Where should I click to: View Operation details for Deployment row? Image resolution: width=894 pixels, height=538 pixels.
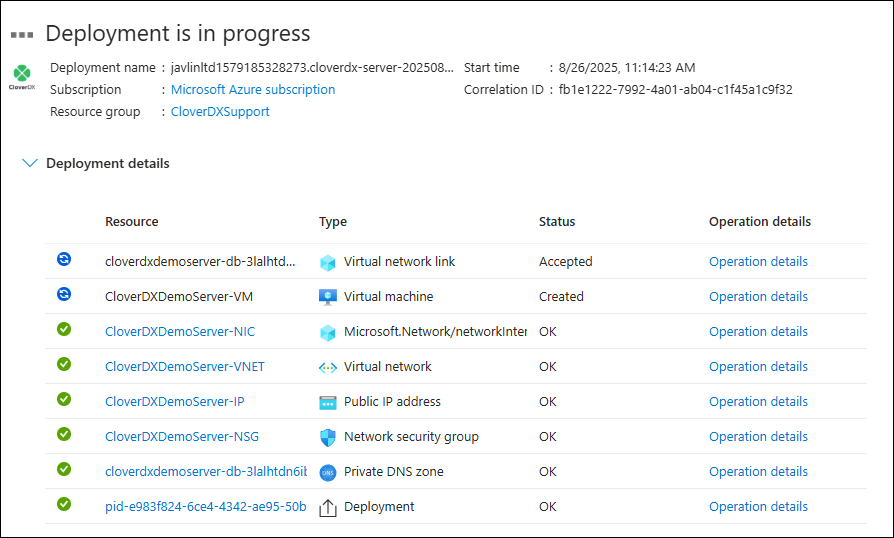758,507
